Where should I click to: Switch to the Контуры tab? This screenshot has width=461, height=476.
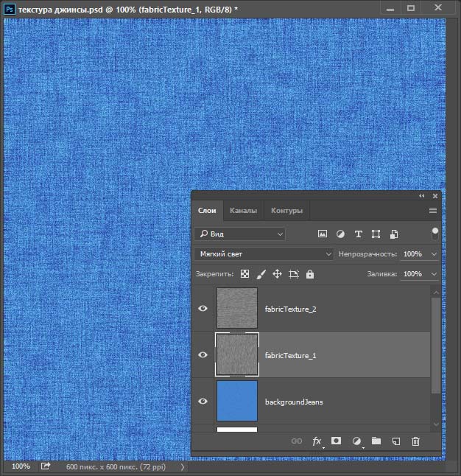(x=286, y=211)
